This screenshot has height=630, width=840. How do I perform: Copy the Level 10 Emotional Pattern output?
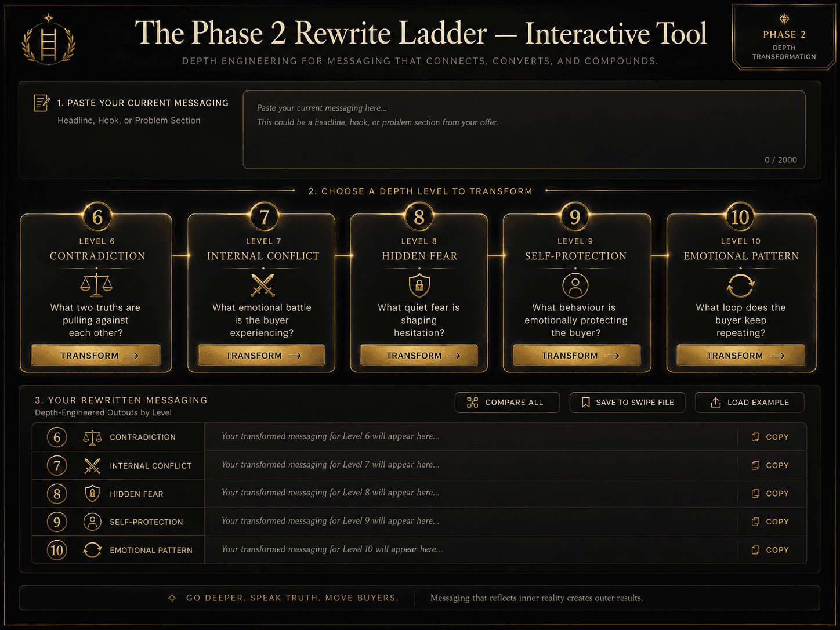pyautogui.click(x=770, y=549)
